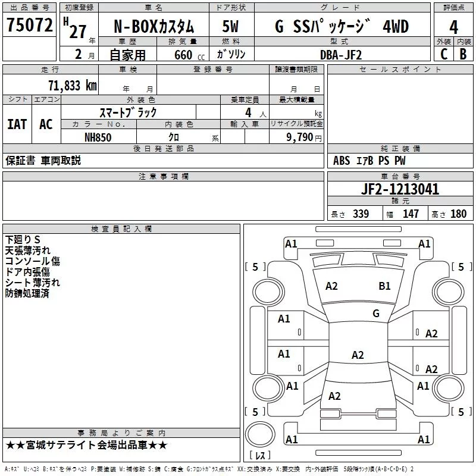Click the length value 339
The height and width of the screenshot is (476, 476).
(361, 214)
